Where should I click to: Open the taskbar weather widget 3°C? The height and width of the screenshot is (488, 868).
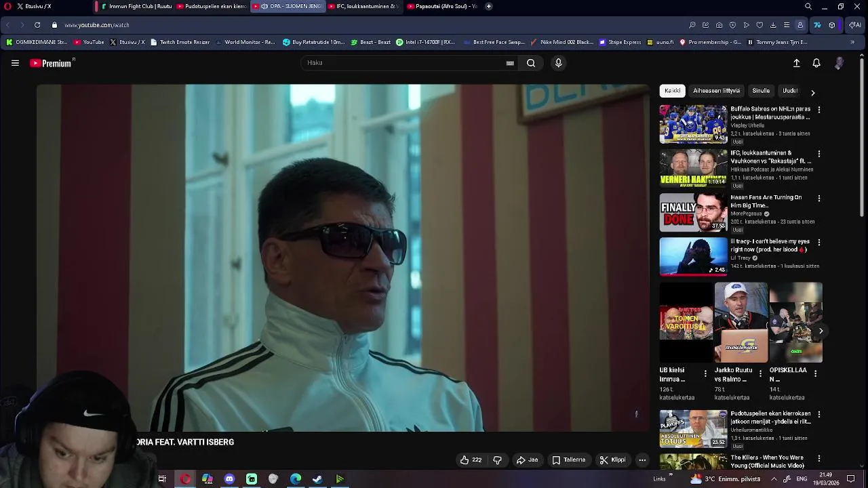pyautogui.click(x=724, y=479)
